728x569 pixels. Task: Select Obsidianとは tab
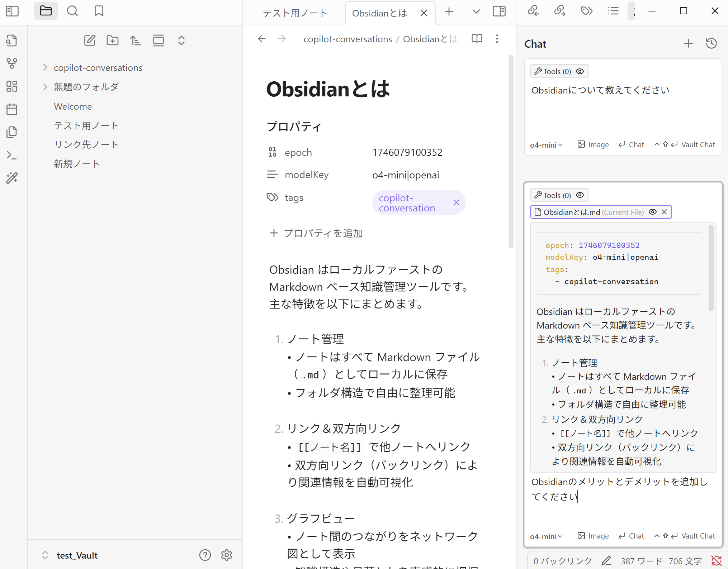coord(379,13)
